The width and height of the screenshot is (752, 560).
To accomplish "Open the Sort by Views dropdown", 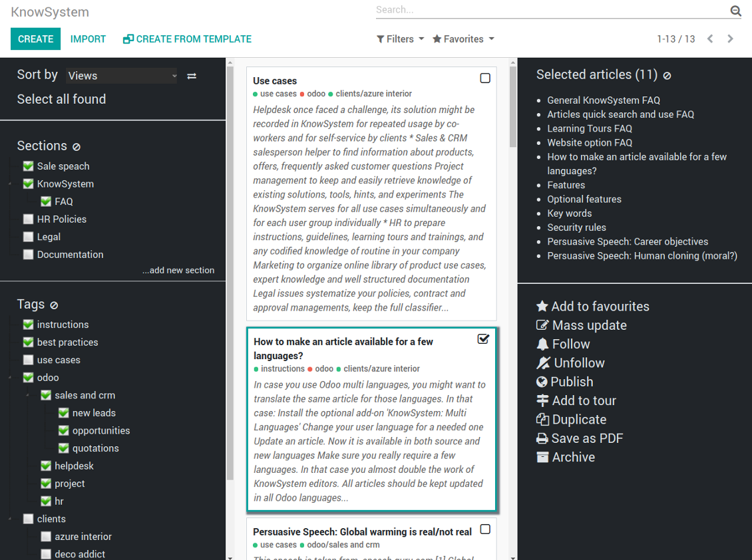I will click(122, 76).
